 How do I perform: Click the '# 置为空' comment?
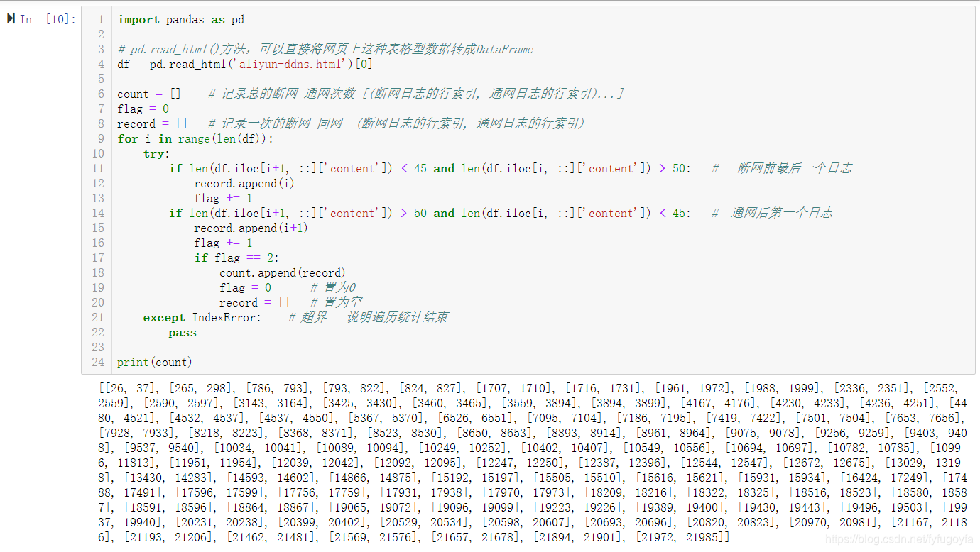pos(336,302)
